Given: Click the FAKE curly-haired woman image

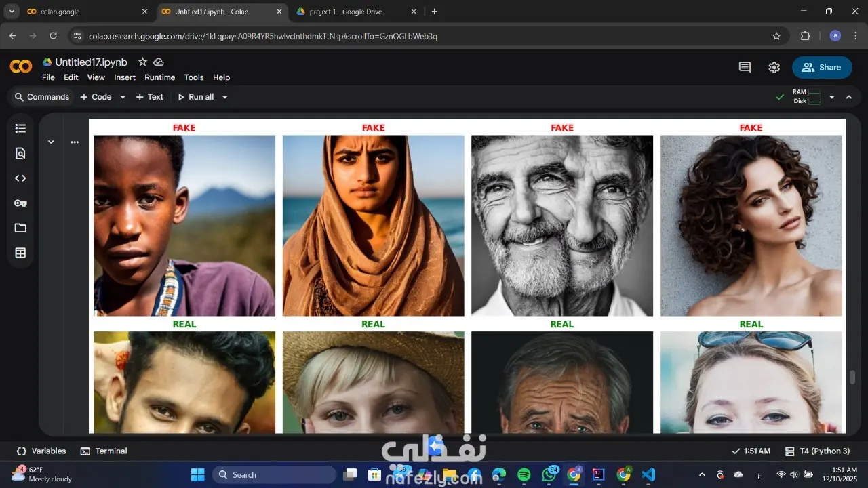Looking at the screenshot, I should [751, 226].
